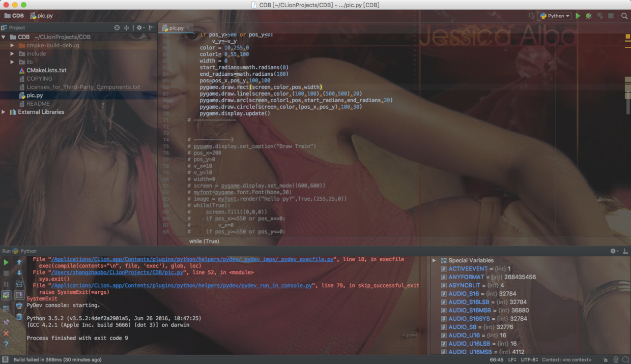631x364 pixels.
Task: Toggle Show Variables in Run console
Action: point(6,295)
